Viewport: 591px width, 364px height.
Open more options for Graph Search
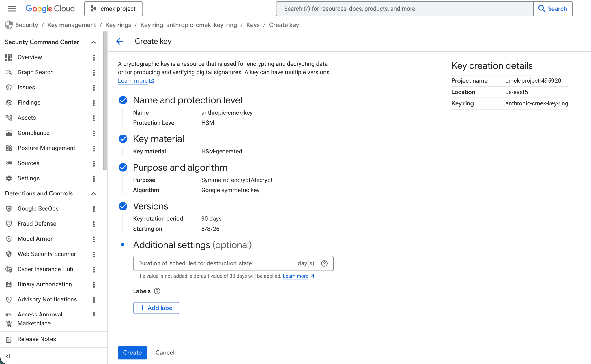point(94,73)
